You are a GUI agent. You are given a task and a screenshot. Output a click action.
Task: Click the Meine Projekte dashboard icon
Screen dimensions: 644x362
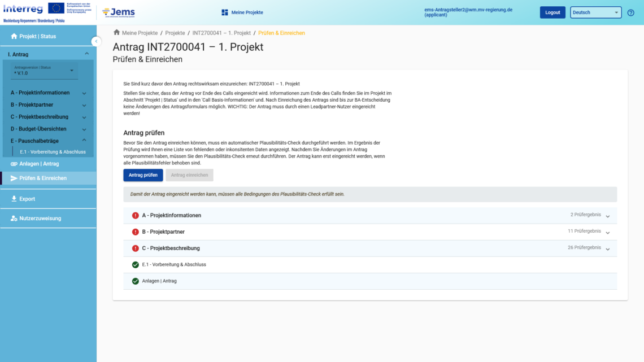[224, 12]
